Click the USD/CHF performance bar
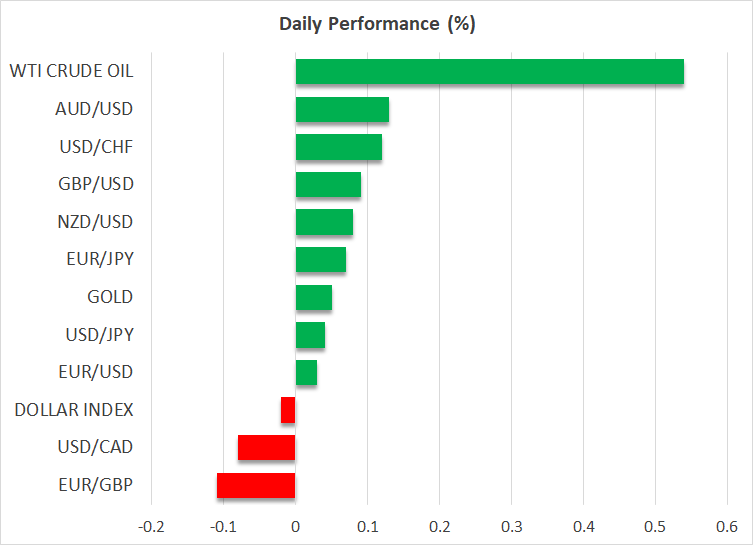The image size is (753, 545). (338, 147)
